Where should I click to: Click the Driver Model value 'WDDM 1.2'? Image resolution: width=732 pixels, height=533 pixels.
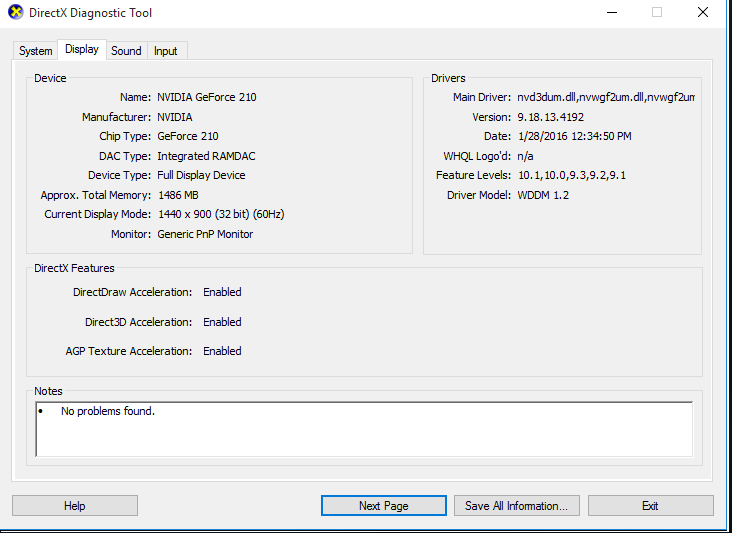(543, 195)
